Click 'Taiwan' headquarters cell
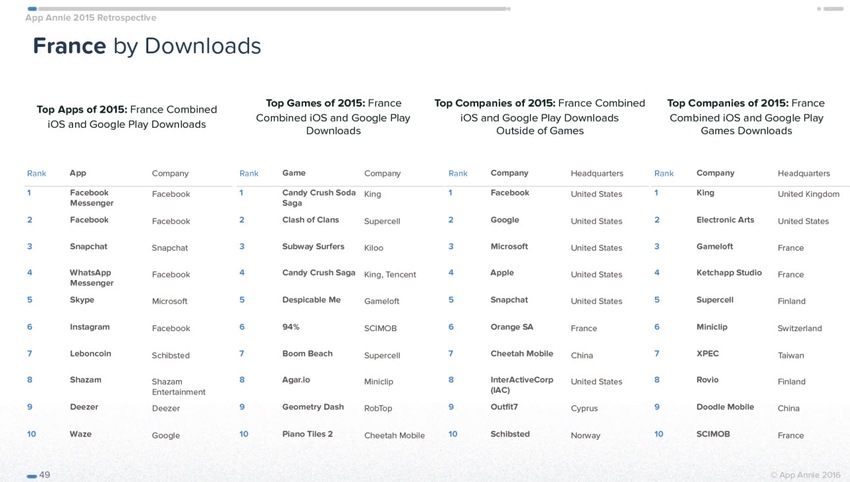Image resolution: width=850 pixels, height=482 pixels. click(x=791, y=355)
